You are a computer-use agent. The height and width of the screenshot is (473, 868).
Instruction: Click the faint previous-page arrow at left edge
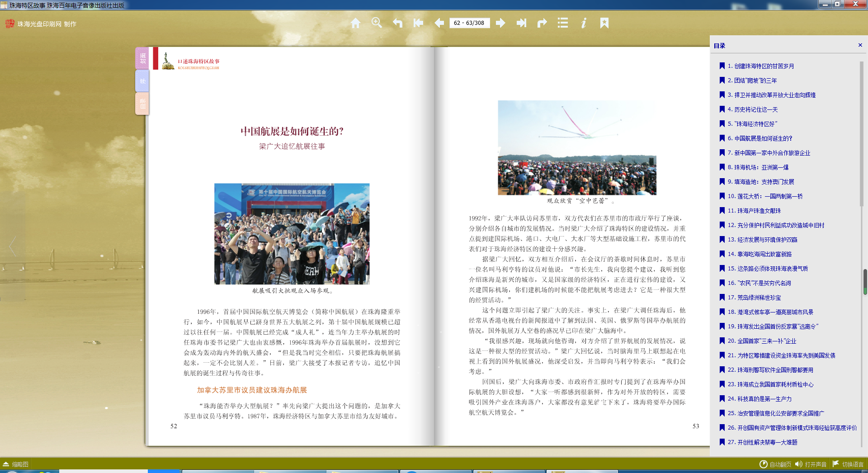[x=12, y=246]
